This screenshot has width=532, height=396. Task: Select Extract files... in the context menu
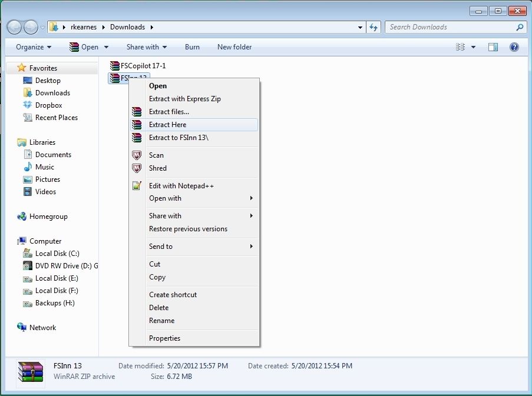194,112
